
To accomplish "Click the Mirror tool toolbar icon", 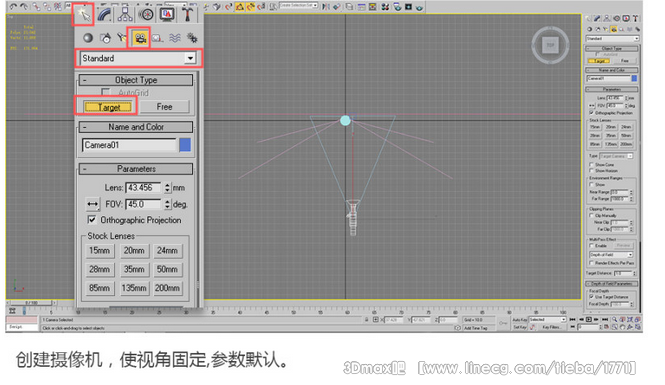I will (326, 7).
